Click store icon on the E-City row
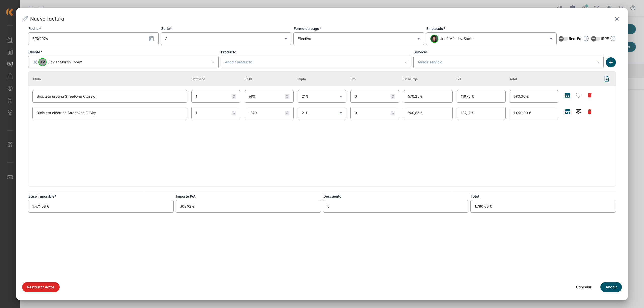The width and height of the screenshot is (644, 308). pos(567,112)
